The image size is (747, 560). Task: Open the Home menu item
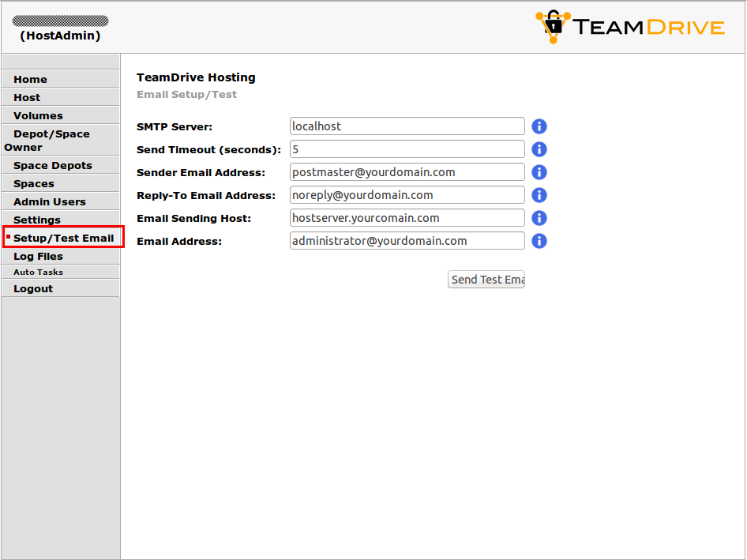[30, 79]
